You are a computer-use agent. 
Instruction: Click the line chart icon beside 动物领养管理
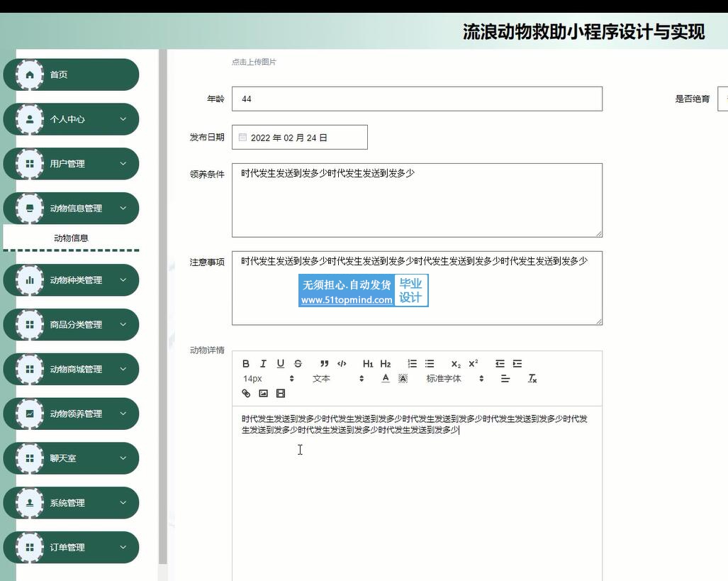pos(30,414)
